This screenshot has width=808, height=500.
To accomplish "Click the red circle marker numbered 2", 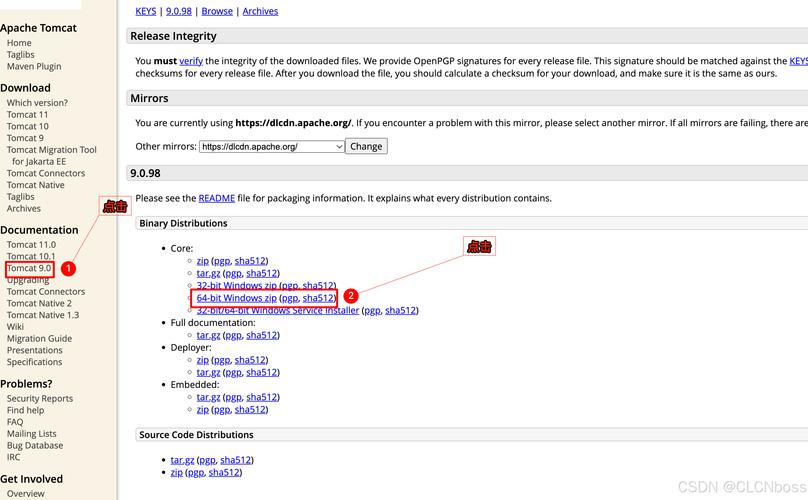I will (x=351, y=296).
